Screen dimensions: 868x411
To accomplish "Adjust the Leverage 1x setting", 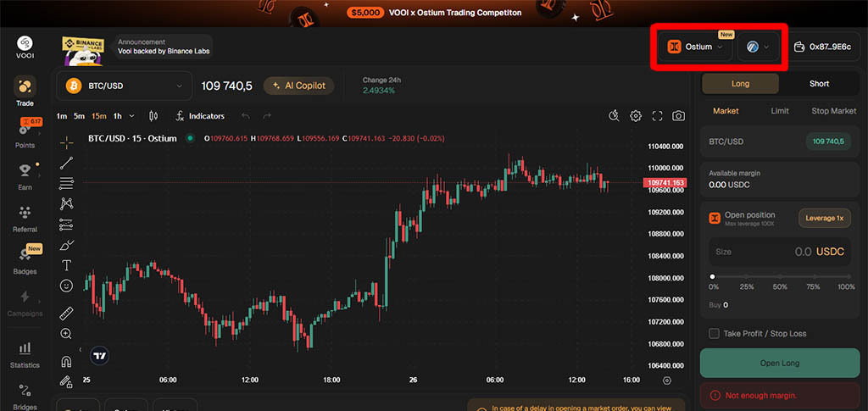I will click(824, 218).
